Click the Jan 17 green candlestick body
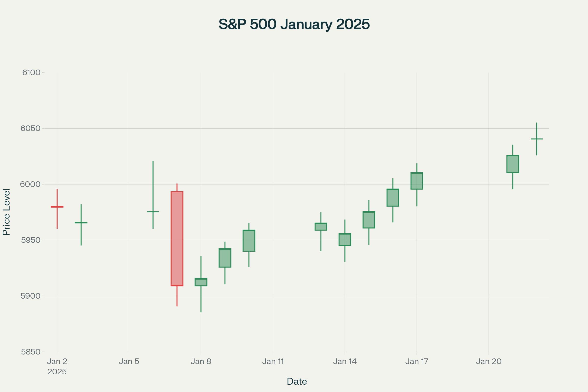 pyautogui.click(x=417, y=181)
